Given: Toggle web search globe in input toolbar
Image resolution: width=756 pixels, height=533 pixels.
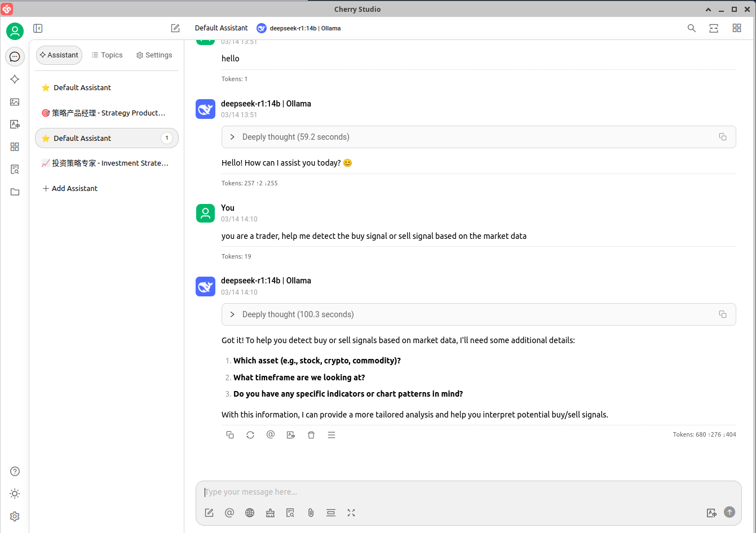Looking at the screenshot, I should (250, 513).
